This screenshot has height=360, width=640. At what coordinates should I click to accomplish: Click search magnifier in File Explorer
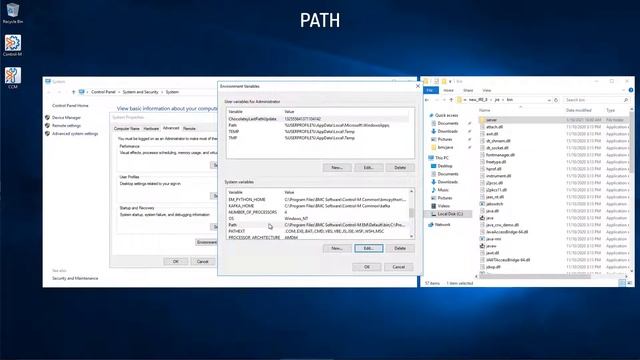pyautogui.click(x=626, y=100)
